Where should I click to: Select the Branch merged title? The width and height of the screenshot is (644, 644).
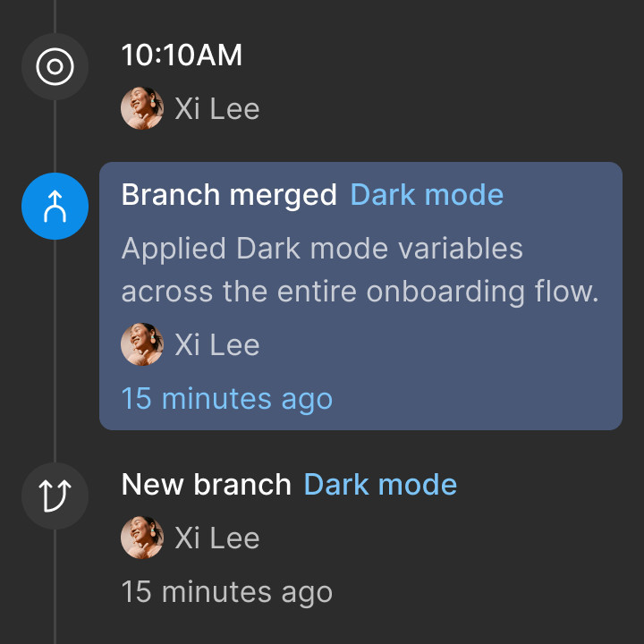[229, 195]
